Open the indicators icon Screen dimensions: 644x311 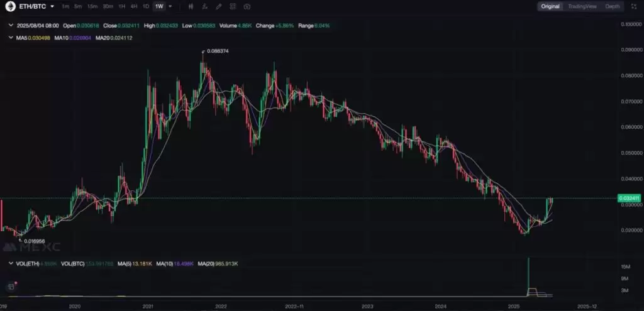click(x=205, y=6)
